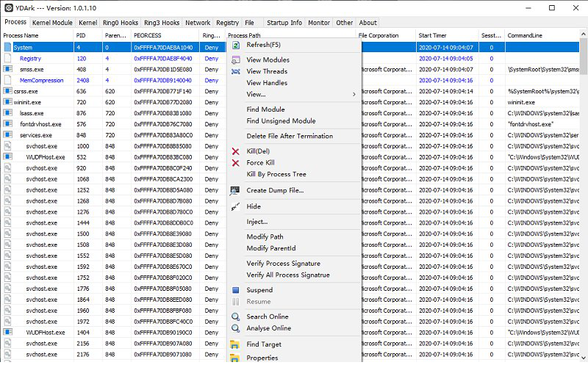Click address 0xFFFFA70DB771F140 cell
The image size is (588, 376).
162,91
